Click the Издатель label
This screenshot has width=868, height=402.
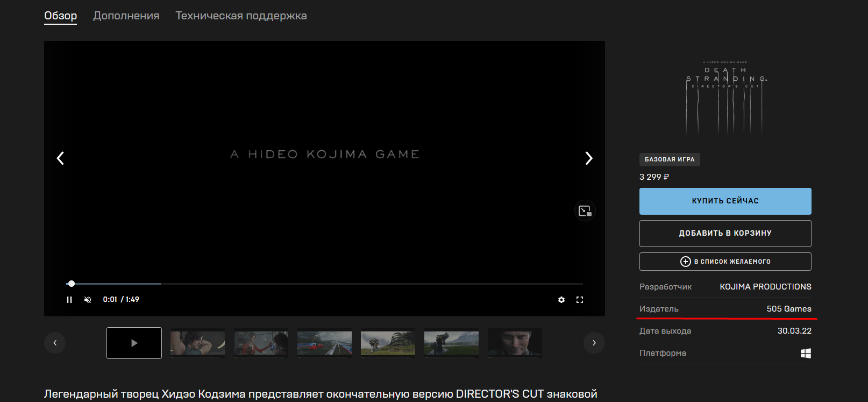click(x=659, y=309)
